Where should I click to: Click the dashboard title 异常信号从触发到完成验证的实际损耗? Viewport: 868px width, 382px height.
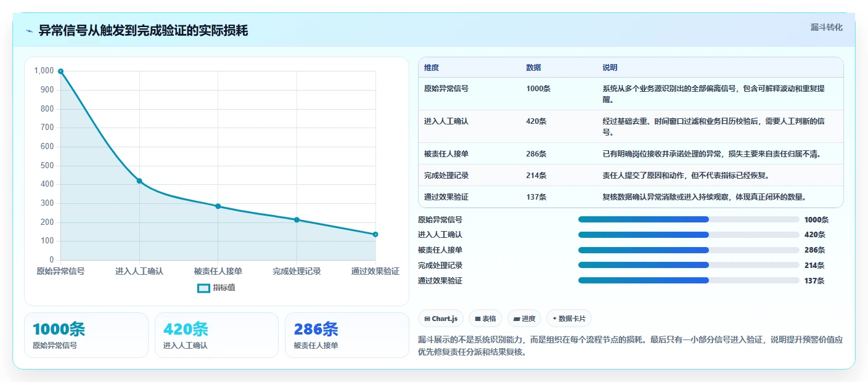[x=143, y=31]
